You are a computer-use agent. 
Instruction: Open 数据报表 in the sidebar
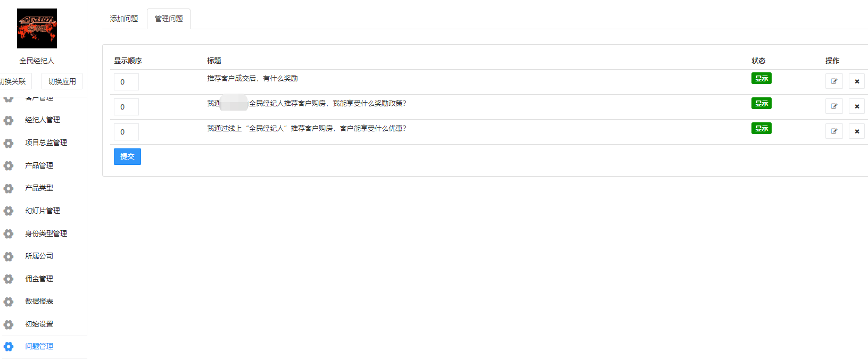point(39,301)
